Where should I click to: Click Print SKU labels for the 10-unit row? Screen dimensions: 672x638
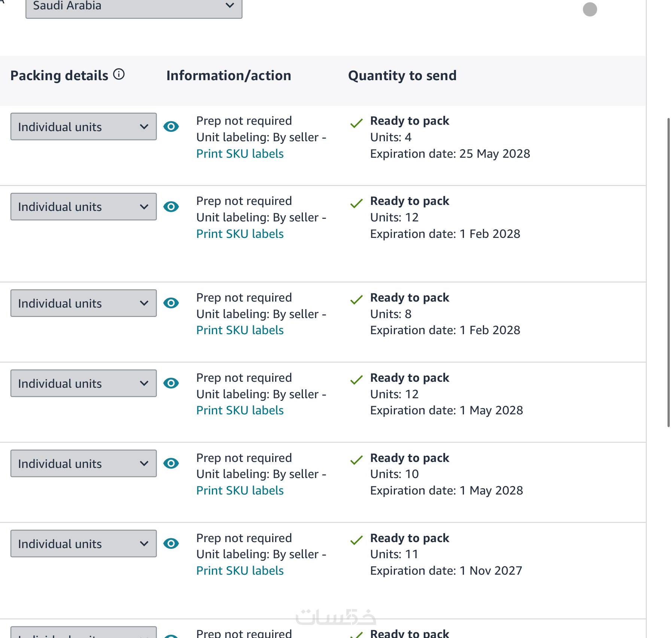240,491
